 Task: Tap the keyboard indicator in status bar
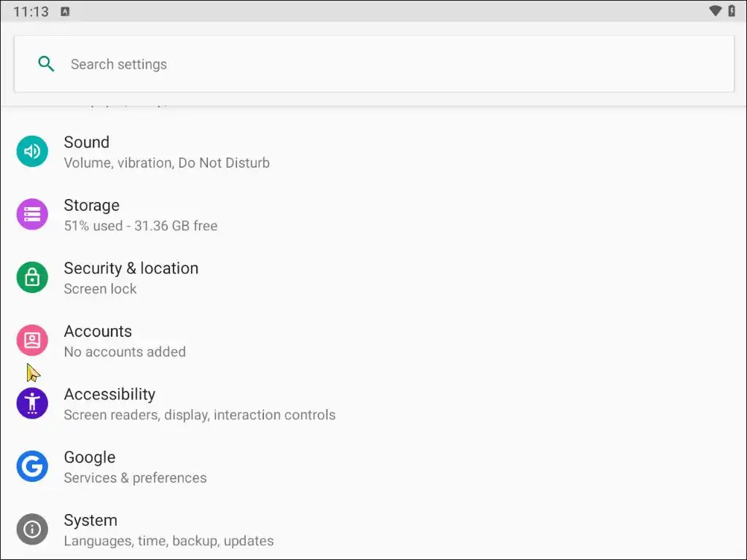[x=66, y=12]
